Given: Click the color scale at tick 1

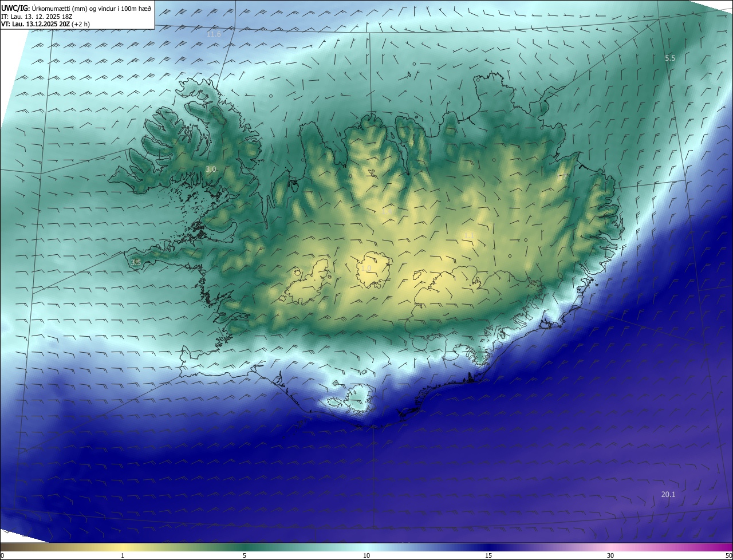Looking at the screenshot, I should 123,555.
